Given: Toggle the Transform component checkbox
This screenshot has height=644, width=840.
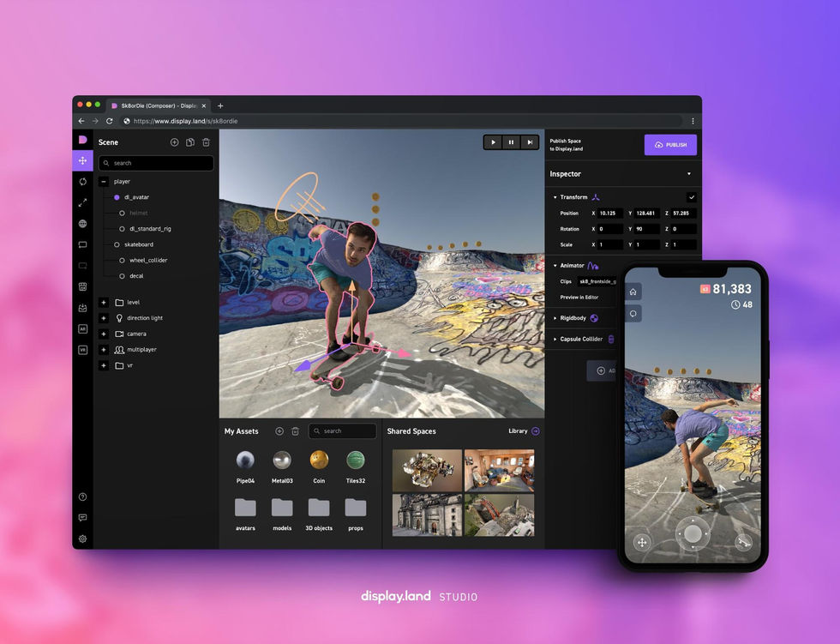Looking at the screenshot, I should click(x=692, y=197).
